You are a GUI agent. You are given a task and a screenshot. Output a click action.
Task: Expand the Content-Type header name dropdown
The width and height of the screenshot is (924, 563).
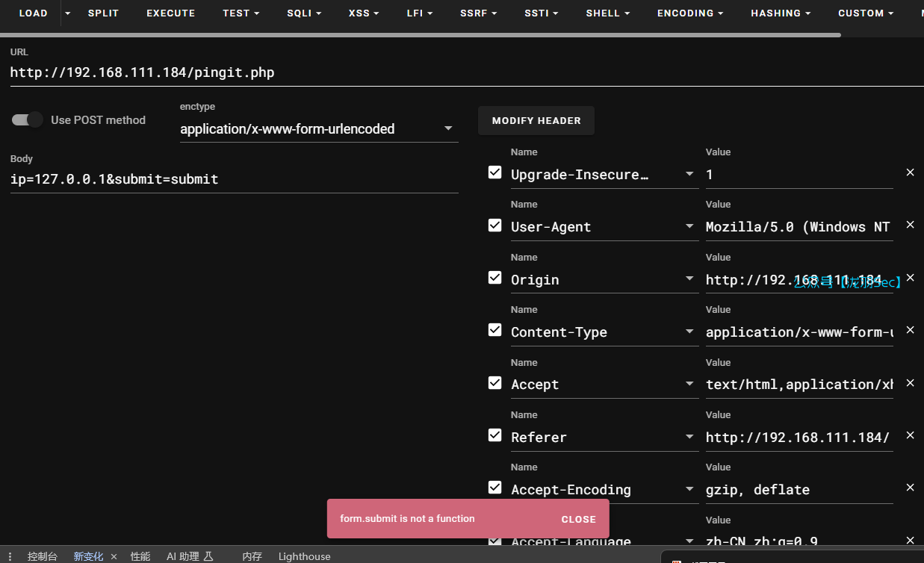pos(689,332)
